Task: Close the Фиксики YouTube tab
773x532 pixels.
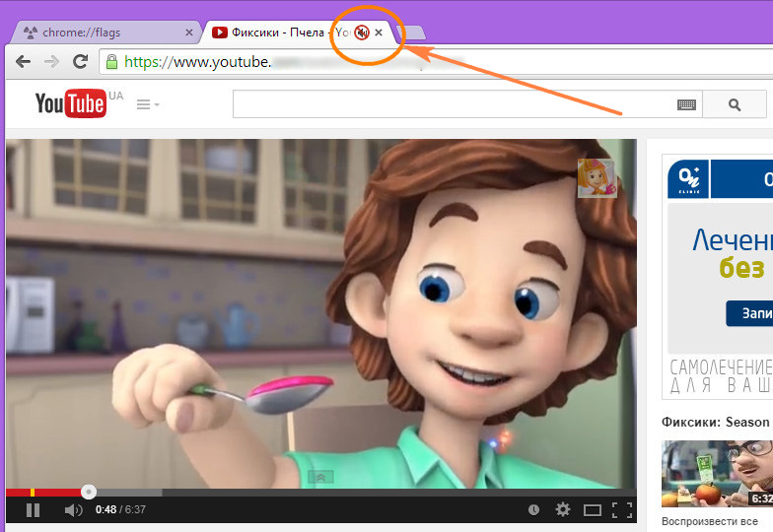Action: (379, 33)
